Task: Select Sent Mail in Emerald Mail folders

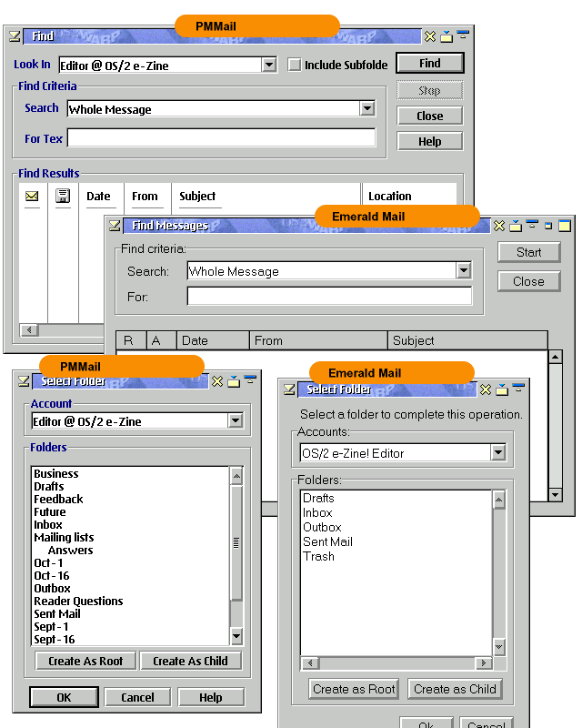Action: click(x=327, y=541)
